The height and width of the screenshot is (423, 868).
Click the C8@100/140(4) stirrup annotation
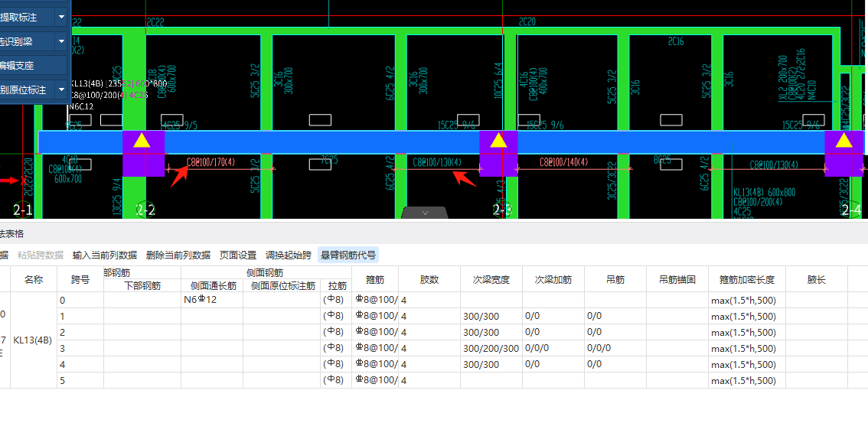(563, 162)
